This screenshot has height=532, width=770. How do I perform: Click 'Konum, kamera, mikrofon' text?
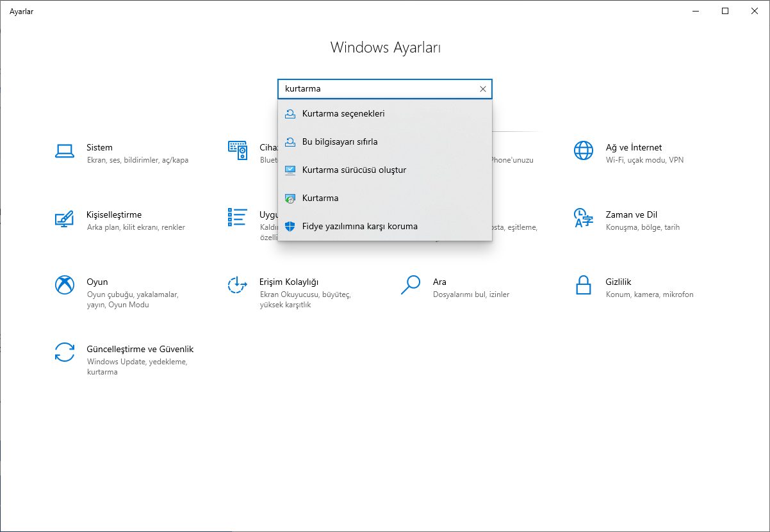click(650, 294)
